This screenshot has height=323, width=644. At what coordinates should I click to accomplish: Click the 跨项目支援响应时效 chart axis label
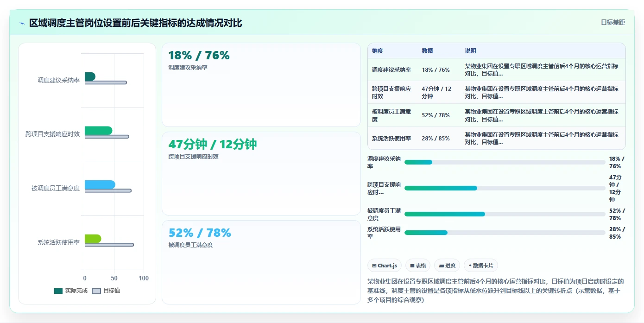[x=53, y=134]
